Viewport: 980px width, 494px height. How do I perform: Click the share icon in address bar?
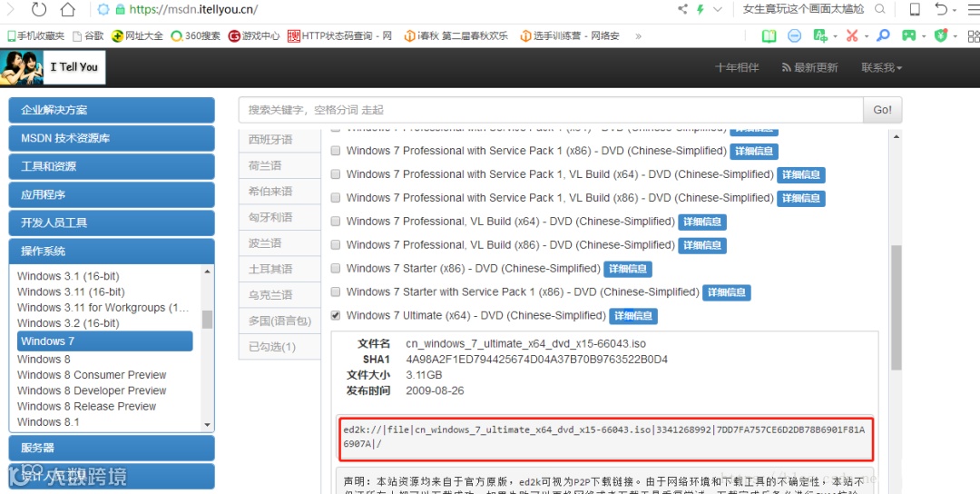pos(681,9)
